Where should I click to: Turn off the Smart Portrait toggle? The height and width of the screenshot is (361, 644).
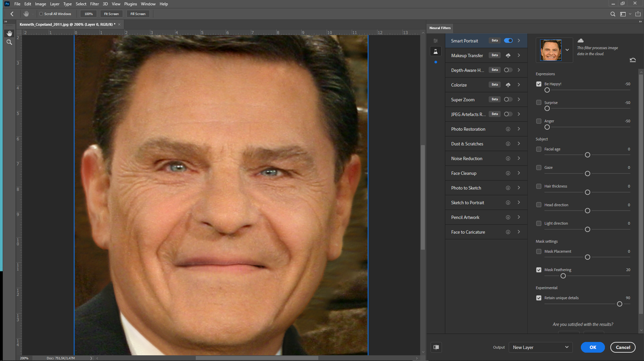click(x=508, y=40)
